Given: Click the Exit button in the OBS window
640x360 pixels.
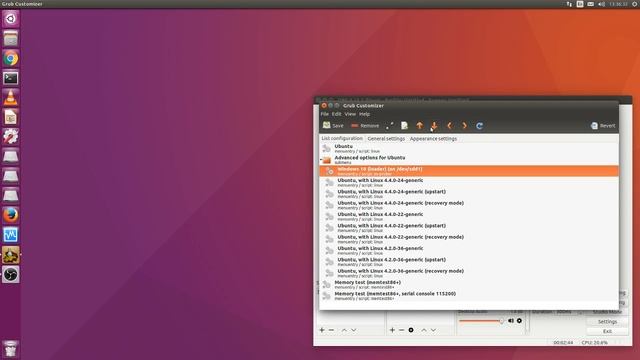Looking at the screenshot, I should [x=607, y=331].
